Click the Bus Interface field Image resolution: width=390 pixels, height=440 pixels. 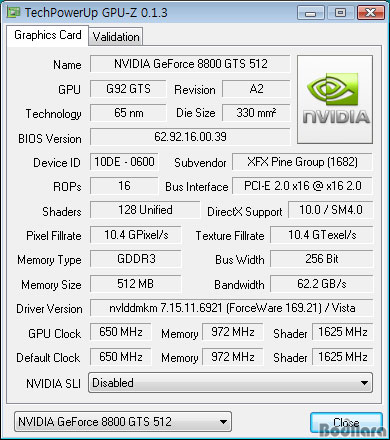point(302,186)
